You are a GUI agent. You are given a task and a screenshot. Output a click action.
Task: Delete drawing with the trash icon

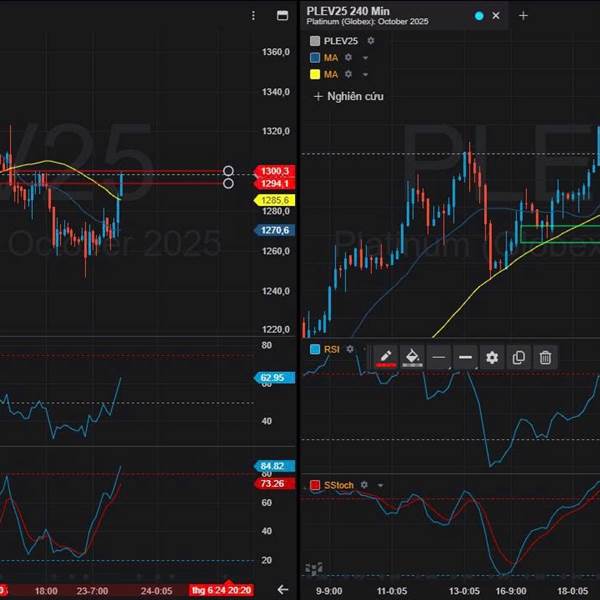point(545,357)
